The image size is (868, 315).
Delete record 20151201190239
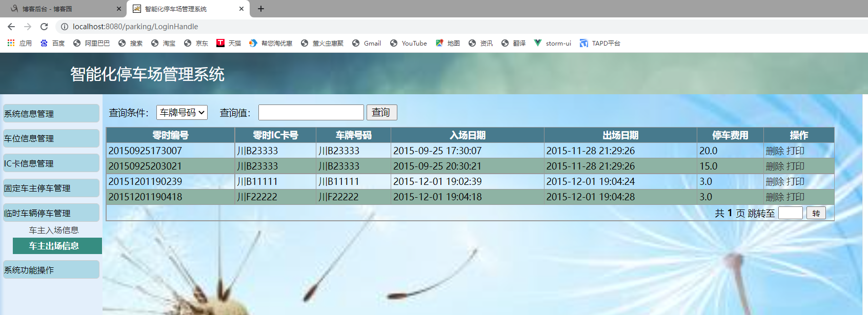775,181
